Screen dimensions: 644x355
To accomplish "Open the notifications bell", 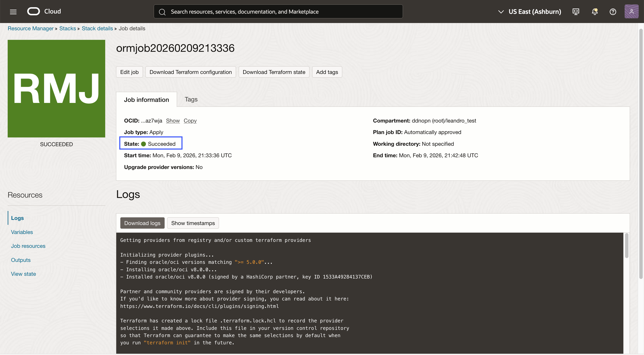I will tap(595, 12).
